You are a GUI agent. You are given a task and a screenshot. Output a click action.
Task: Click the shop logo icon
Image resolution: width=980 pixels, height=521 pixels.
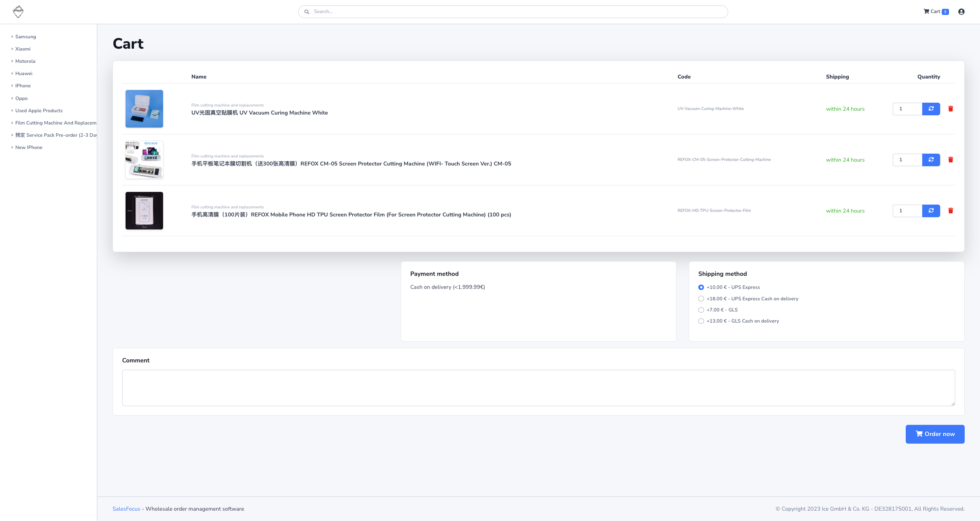tap(18, 12)
